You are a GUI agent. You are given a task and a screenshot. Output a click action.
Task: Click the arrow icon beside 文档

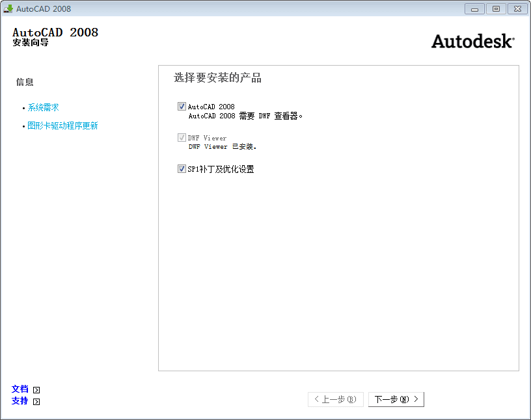(36, 390)
